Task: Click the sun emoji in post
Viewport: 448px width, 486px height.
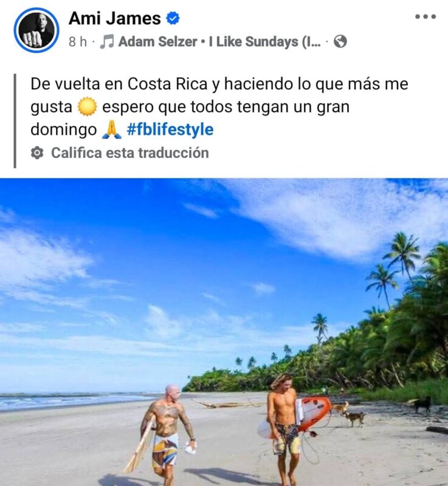Action: [x=87, y=106]
